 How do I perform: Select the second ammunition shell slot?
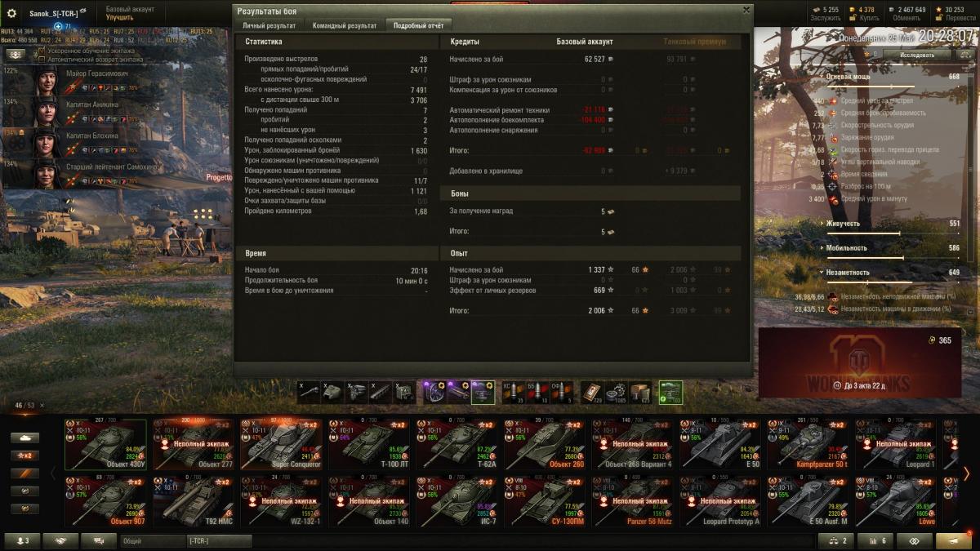pyautogui.click(x=537, y=392)
